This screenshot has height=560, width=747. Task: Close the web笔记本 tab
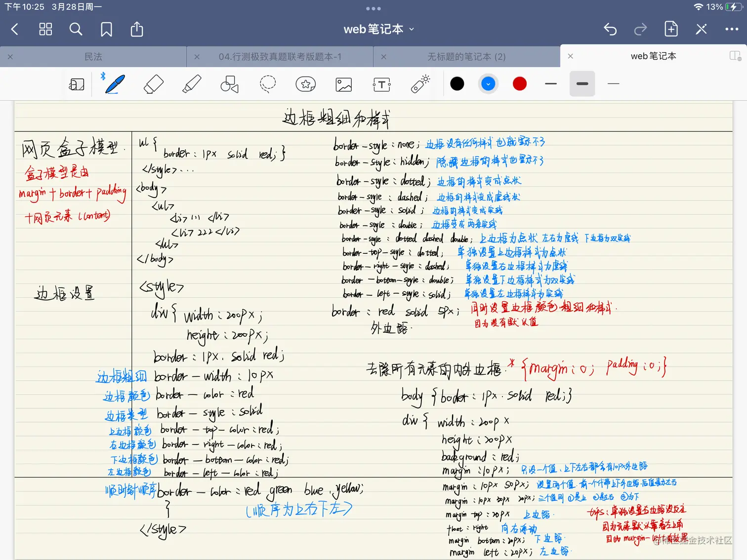click(571, 56)
